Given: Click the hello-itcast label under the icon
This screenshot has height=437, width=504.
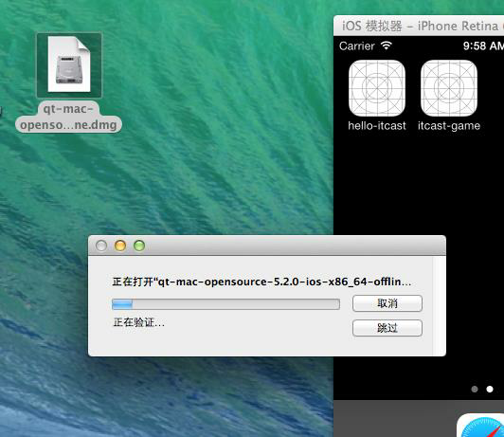Looking at the screenshot, I should point(377,125).
